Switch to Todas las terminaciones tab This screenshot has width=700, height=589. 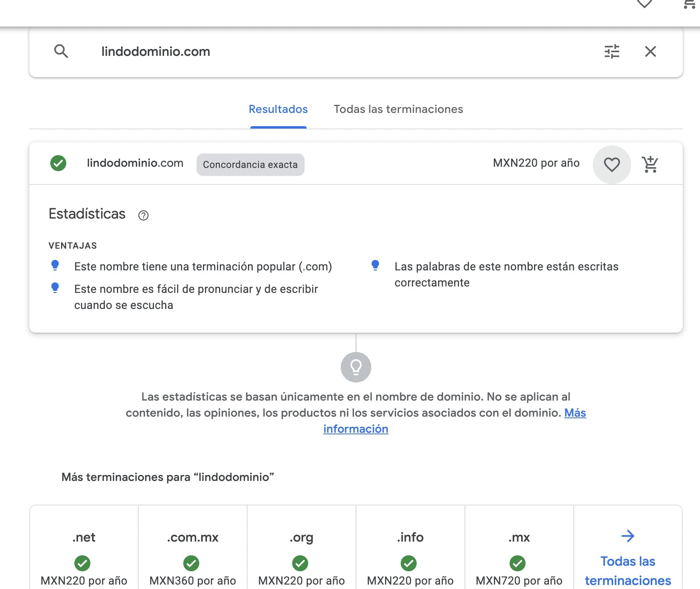click(x=398, y=109)
